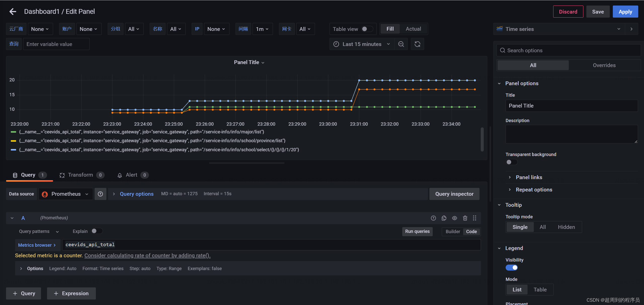Click the Time series visualization icon

(500, 29)
